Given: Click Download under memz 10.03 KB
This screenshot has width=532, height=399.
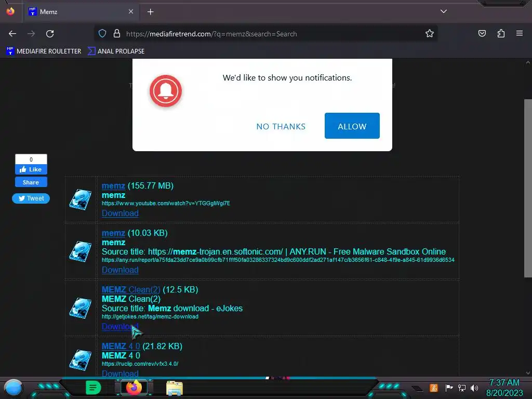Looking at the screenshot, I should click(x=120, y=270).
